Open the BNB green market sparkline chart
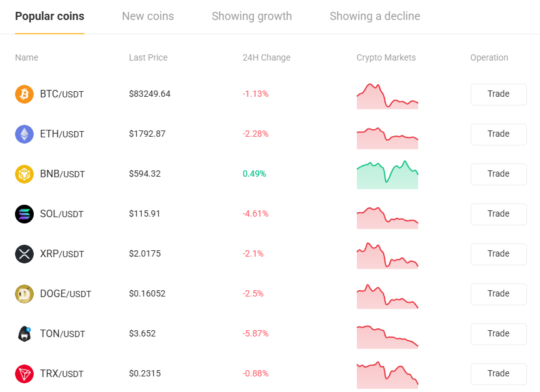The image size is (540, 392). (x=387, y=175)
